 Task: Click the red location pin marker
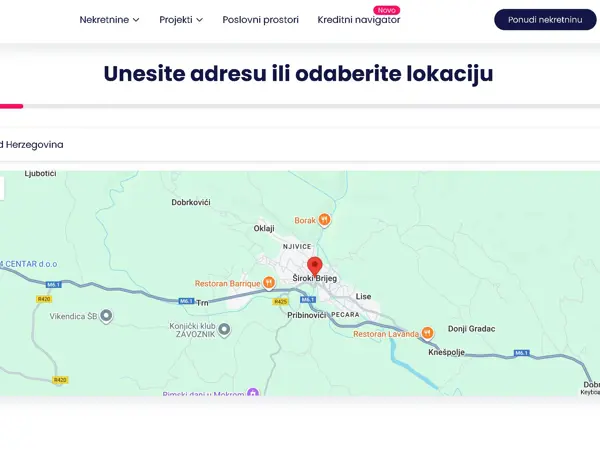click(x=315, y=266)
